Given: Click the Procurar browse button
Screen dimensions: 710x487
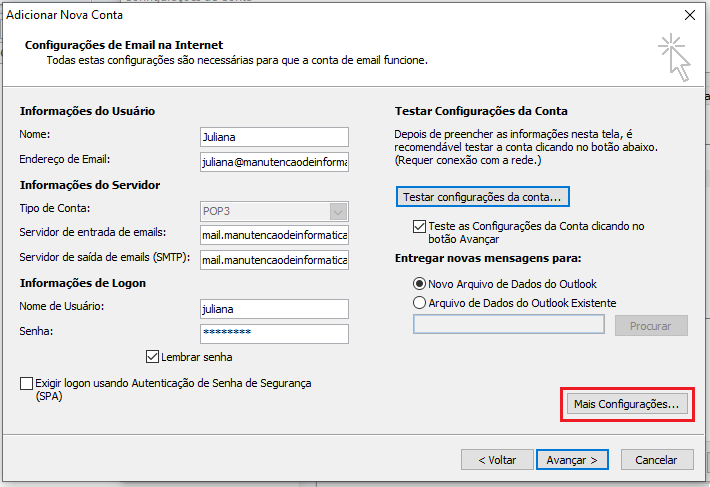Looking at the screenshot, I should 651,326.
